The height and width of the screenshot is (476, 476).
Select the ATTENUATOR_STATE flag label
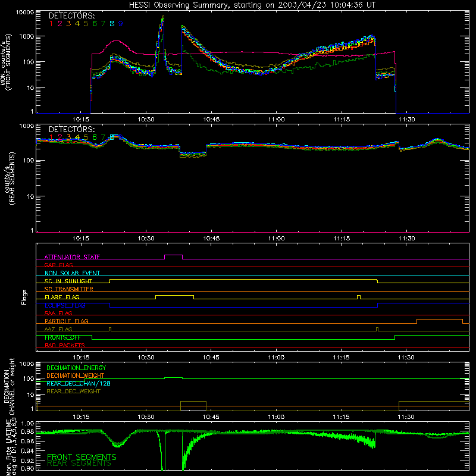point(72,257)
